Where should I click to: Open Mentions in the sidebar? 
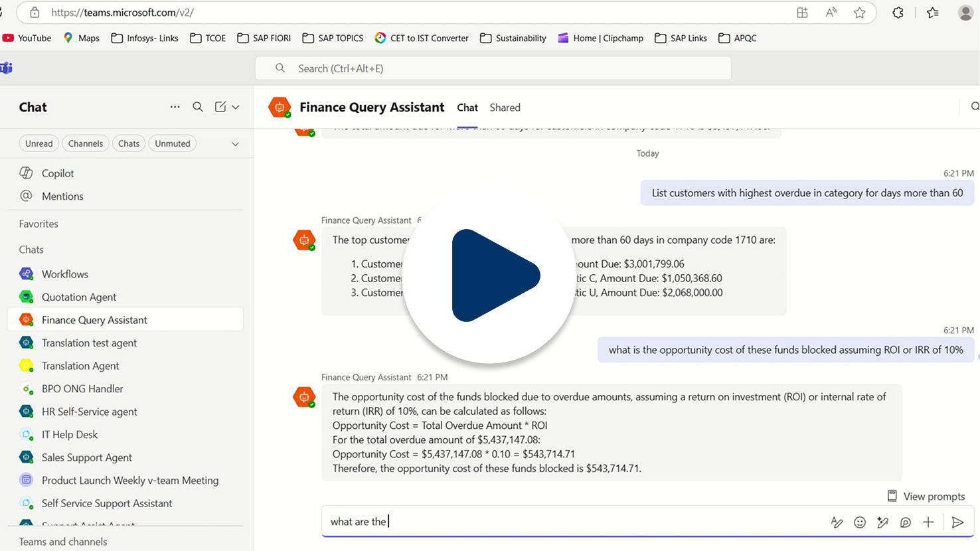(x=62, y=197)
